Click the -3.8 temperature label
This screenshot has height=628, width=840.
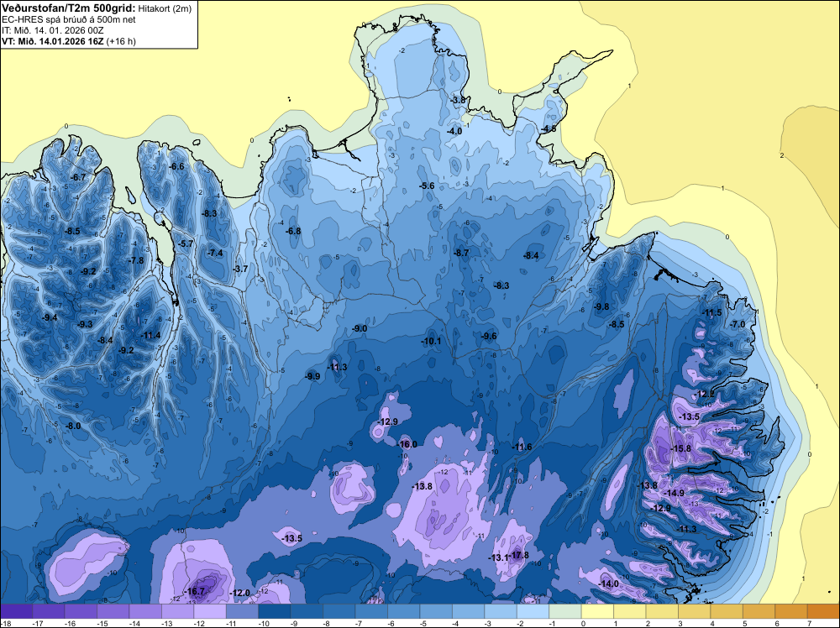pos(458,100)
